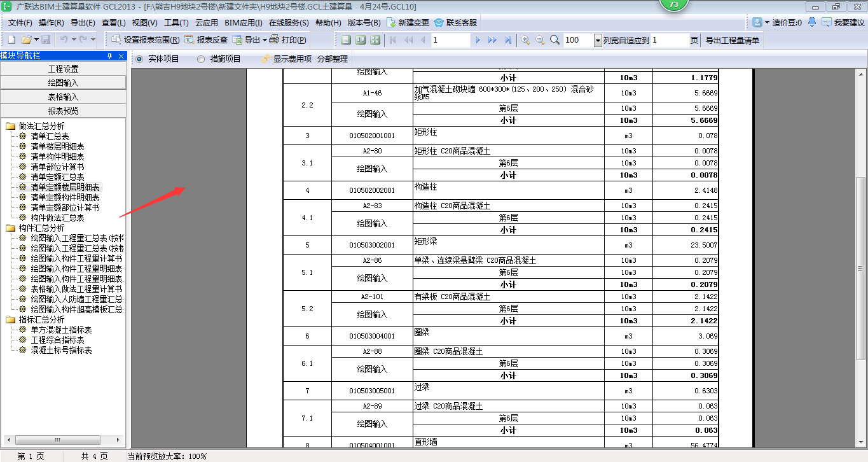Click 分部整理 button
The height and width of the screenshot is (462, 868).
click(x=333, y=59)
